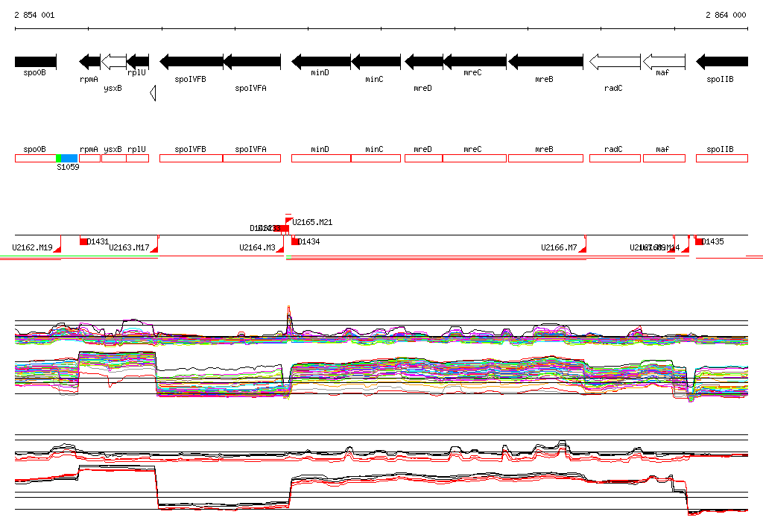763x532 pixels.
Task: Click the black minD gene arrow
Action: [321, 62]
